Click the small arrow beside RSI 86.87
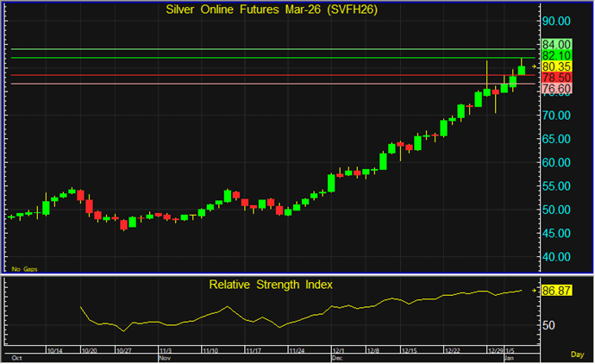This screenshot has height=364, width=595. (534, 292)
